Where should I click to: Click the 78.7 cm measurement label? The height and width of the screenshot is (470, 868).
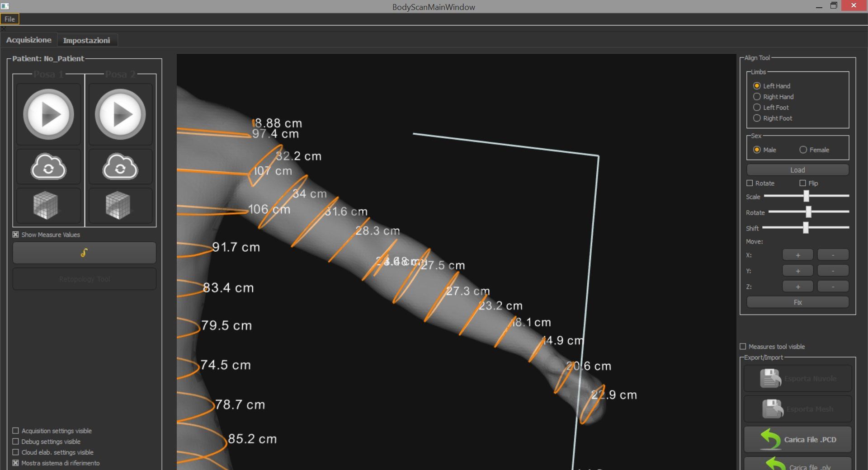(240, 404)
